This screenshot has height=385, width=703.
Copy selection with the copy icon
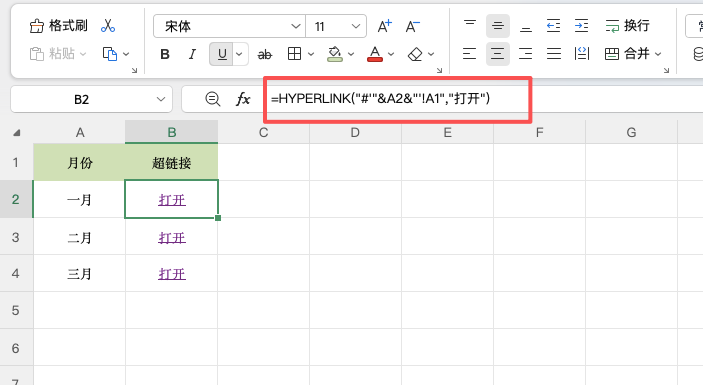tap(110, 54)
